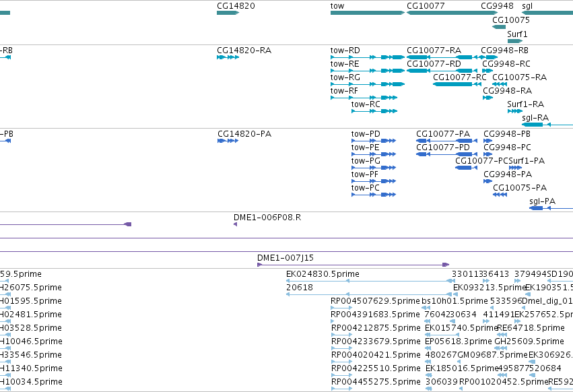The image size is (573, 392).
Task: Select the CG9948 gene label
Action: click(497, 6)
